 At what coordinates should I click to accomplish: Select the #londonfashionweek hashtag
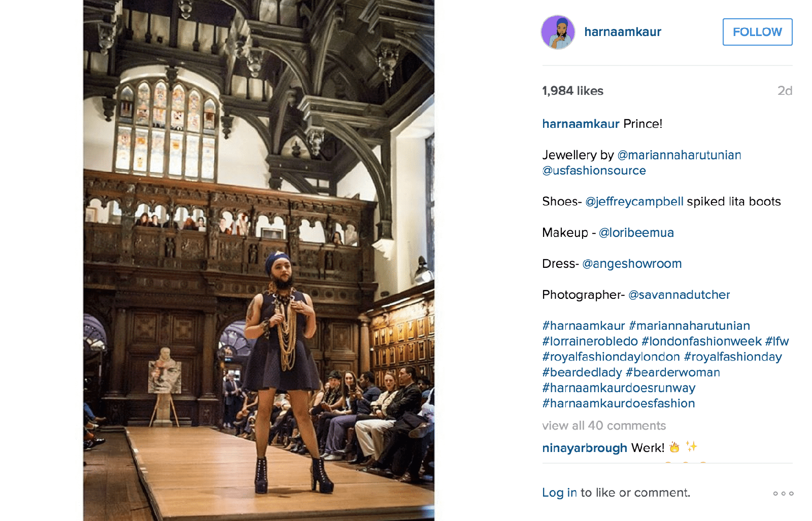[x=702, y=341]
